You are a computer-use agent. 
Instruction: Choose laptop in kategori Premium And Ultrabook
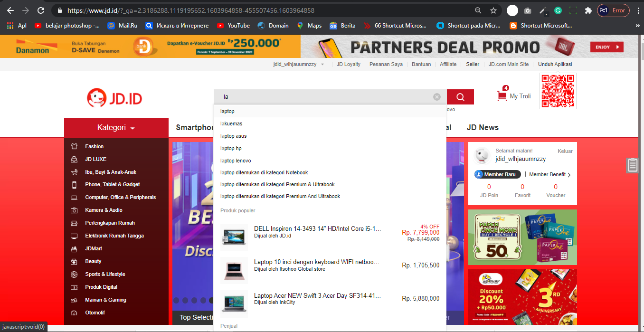click(330, 196)
